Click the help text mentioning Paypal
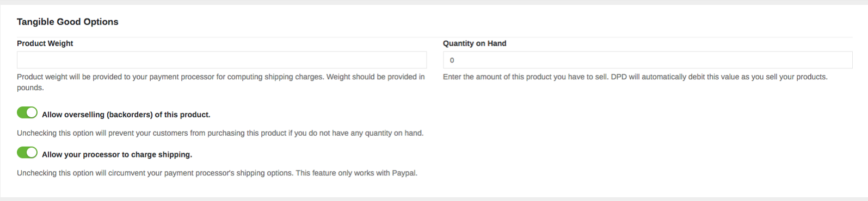 tap(217, 173)
